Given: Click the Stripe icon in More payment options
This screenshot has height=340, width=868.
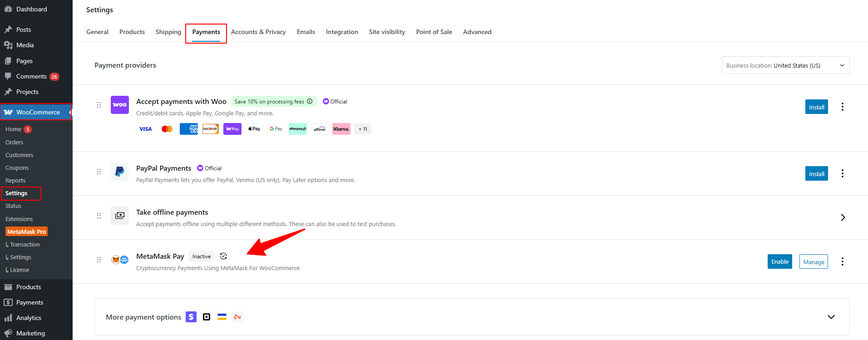Looking at the screenshot, I should 191,317.
